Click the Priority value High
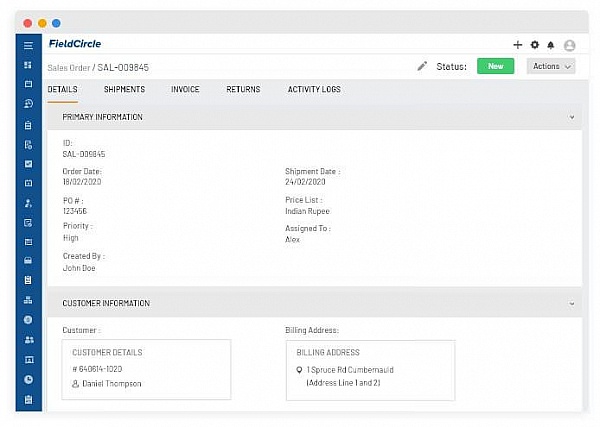The width and height of the screenshot is (600, 427). point(70,238)
